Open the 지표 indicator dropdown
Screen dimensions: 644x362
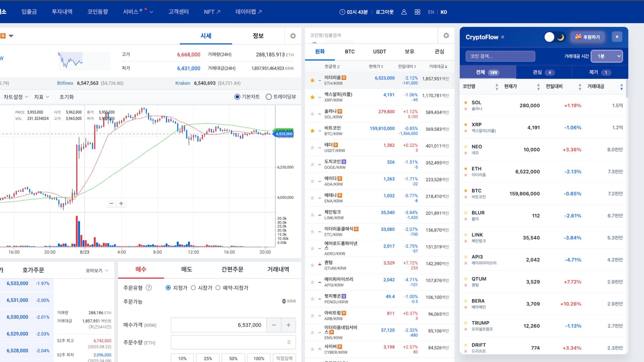pos(41,97)
